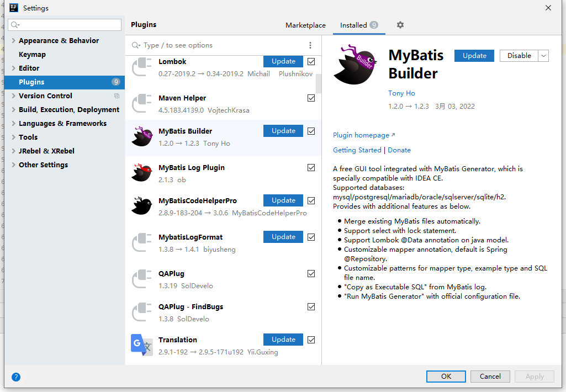Image resolution: width=566 pixels, height=392 pixels.
Task: Click the IntelliJ logo in the title bar
Action: pyautogui.click(x=14, y=8)
